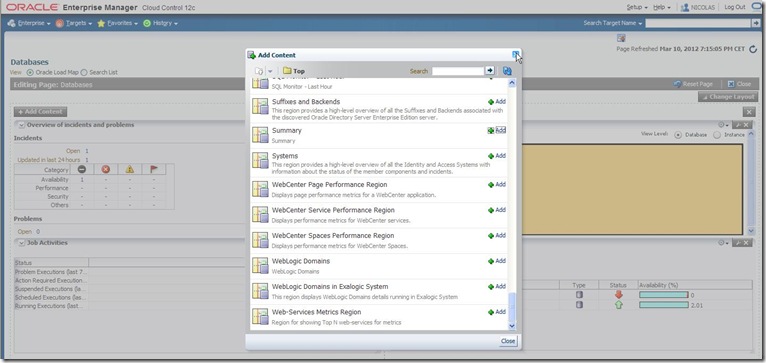The image size is (766, 363).
Task: Open gear dropdown on load map panel
Action: pyautogui.click(x=723, y=125)
